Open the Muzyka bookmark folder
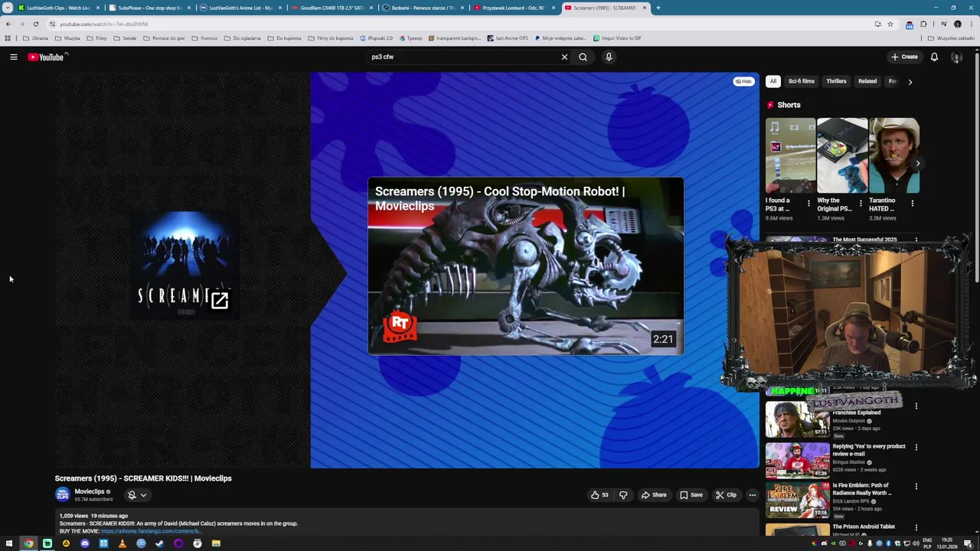This screenshot has width=980, height=551. [67, 38]
